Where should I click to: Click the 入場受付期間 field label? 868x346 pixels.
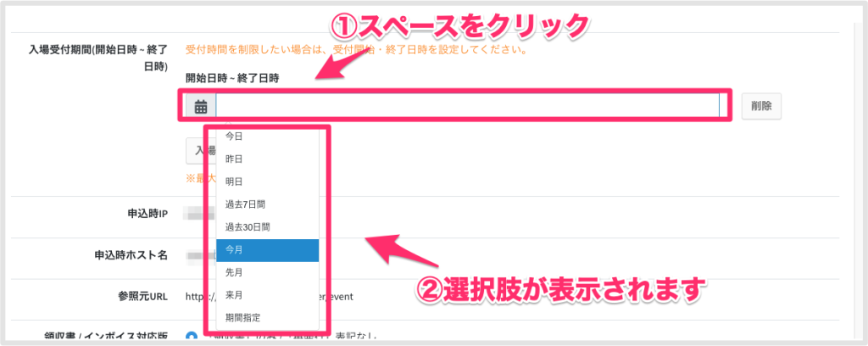(x=98, y=58)
